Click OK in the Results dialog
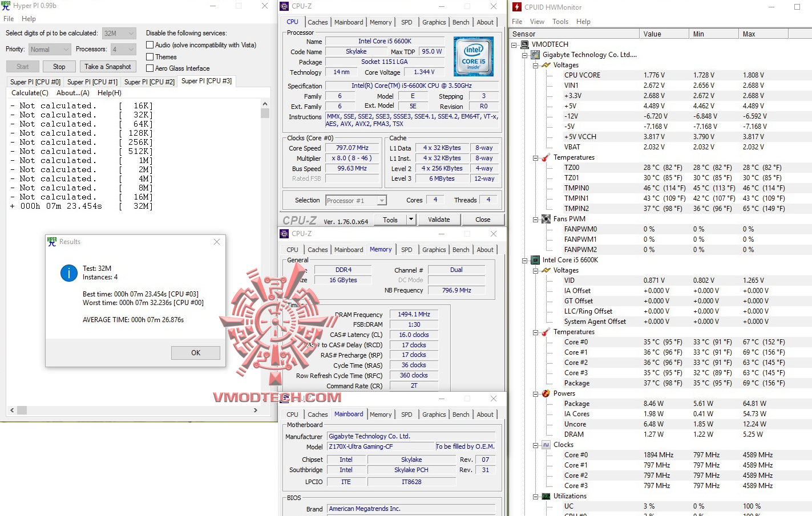This screenshot has height=516, width=812. [x=196, y=353]
